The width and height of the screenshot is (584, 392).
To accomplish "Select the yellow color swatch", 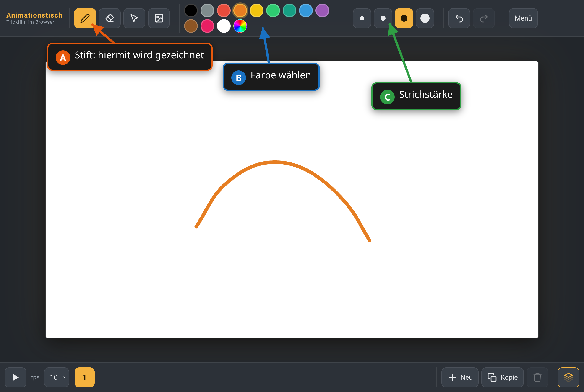I will click(x=256, y=10).
